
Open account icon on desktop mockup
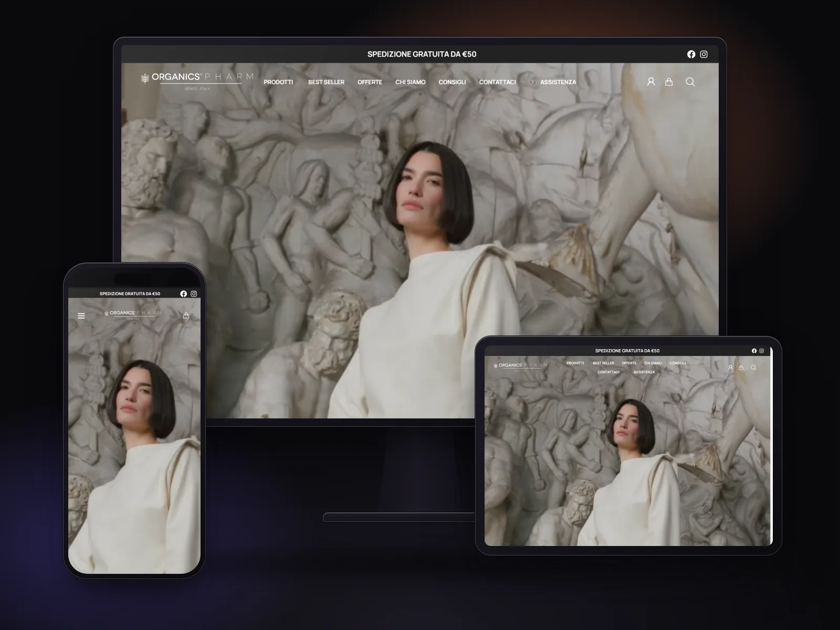[x=651, y=82]
